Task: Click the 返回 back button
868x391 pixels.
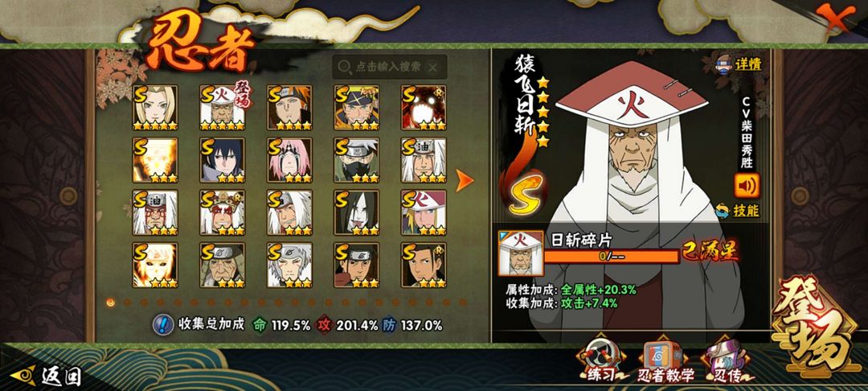Action: [x=47, y=376]
